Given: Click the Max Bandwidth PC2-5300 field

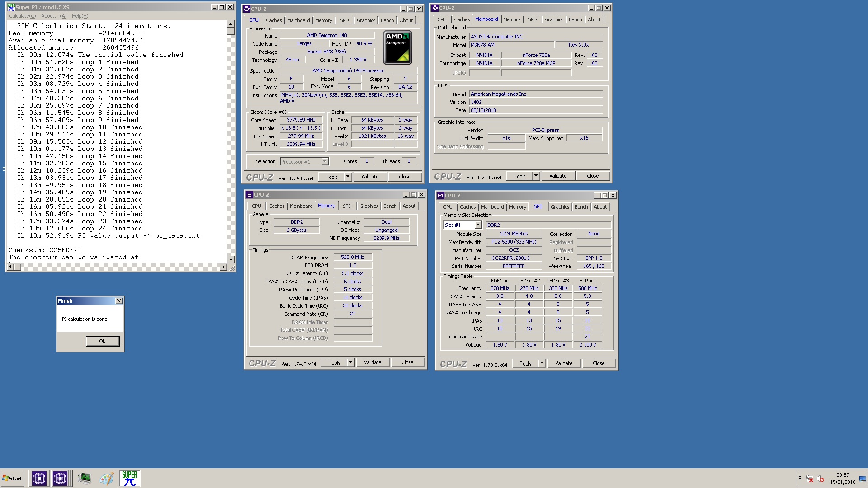Looking at the screenshot, I should click(x=514, y=242).
